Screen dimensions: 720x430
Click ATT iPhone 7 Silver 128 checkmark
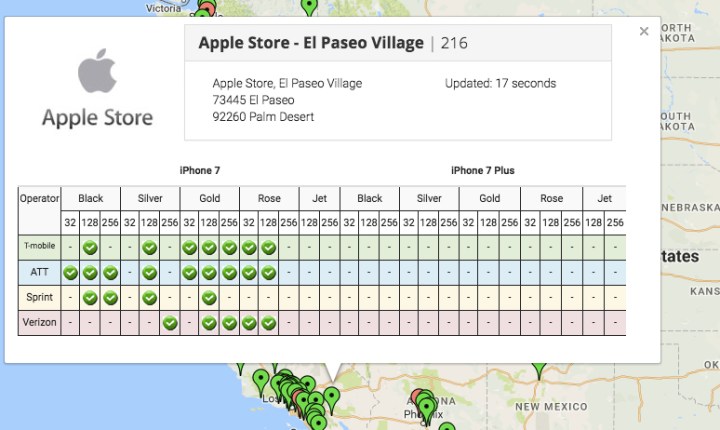tap(149, 273)
